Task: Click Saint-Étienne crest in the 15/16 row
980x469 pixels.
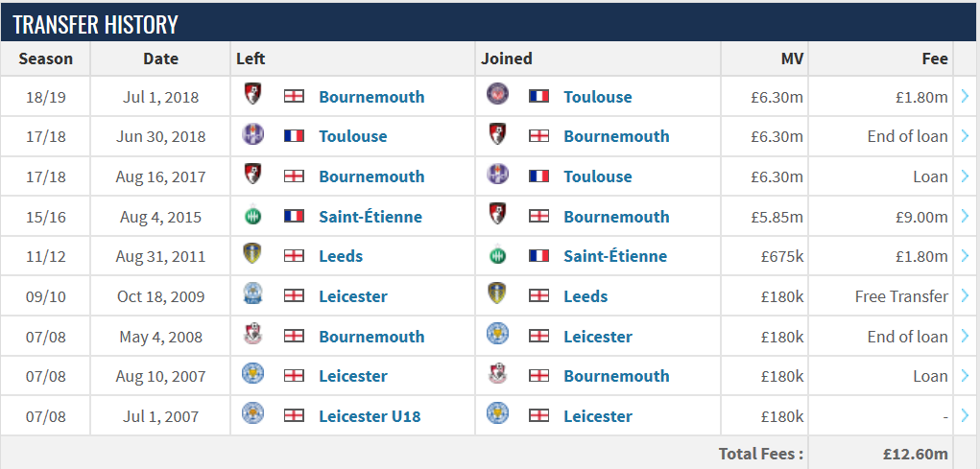Action: pos(253,216)
